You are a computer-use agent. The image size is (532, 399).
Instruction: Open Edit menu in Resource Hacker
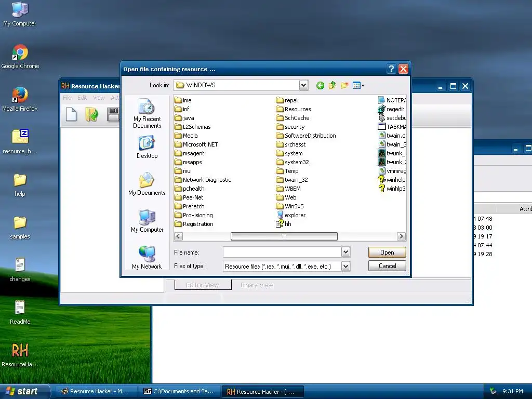click(x=82, y=98)
